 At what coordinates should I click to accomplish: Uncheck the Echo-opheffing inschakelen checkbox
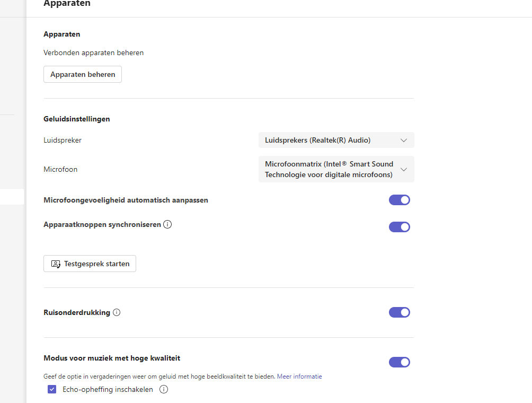click(52, 389)
